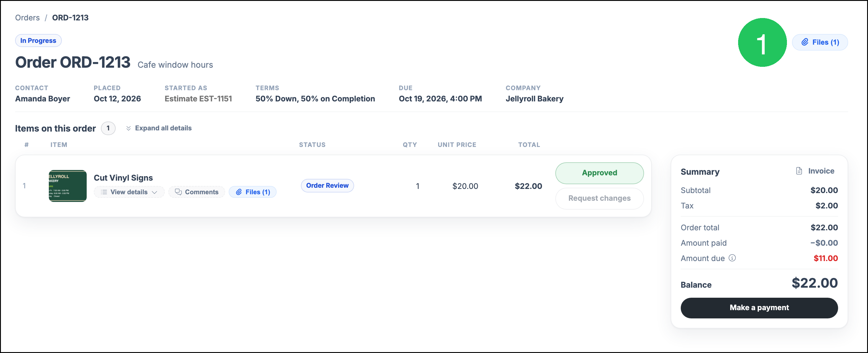Select the Approved button
This screenshot has height=353, width=868.
599,173
